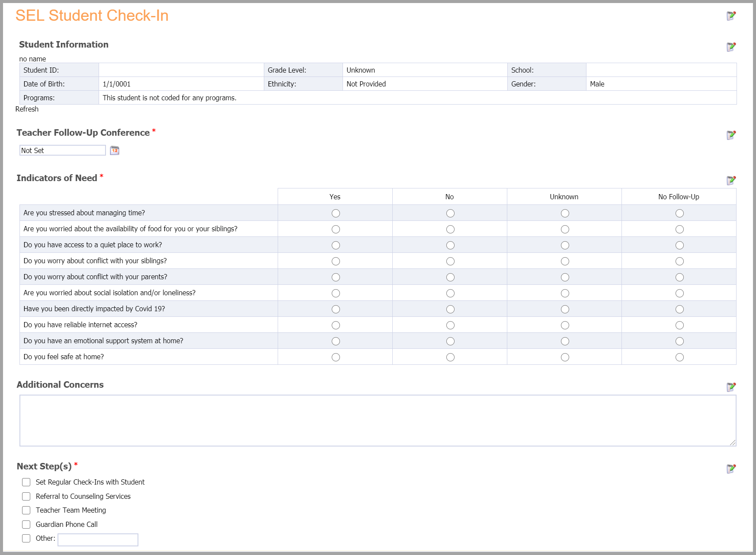Select Yes for worried about availability of food

(x=336, y=229)
